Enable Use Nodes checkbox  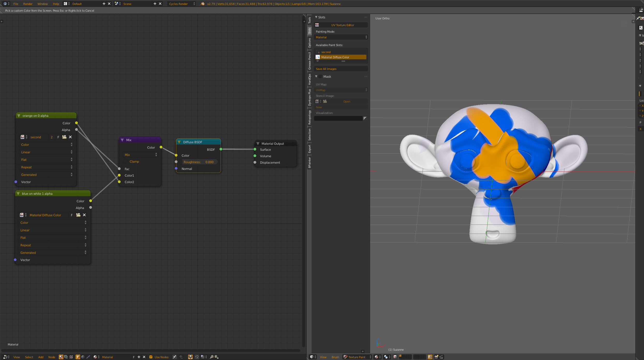(151, 357)
